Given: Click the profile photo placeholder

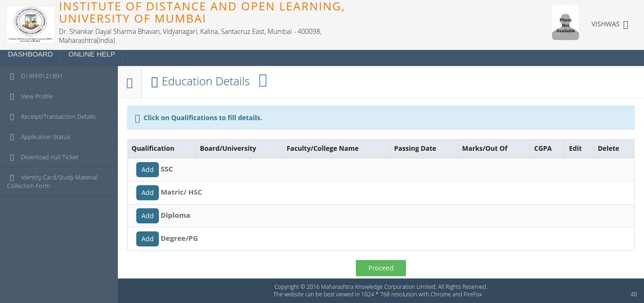Looking at the screenshot, I should tap(565, 23).
